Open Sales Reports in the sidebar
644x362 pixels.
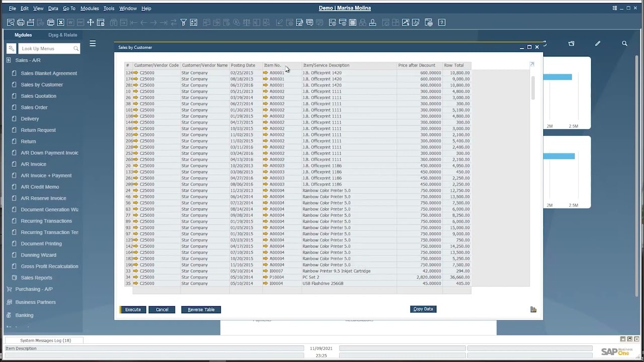click(36, 278)
